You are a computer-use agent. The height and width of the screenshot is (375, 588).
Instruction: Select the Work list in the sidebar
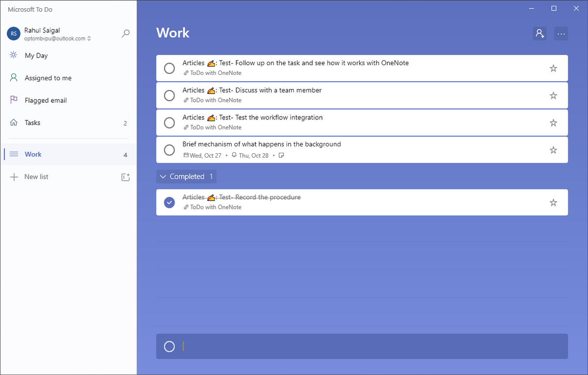69,154
